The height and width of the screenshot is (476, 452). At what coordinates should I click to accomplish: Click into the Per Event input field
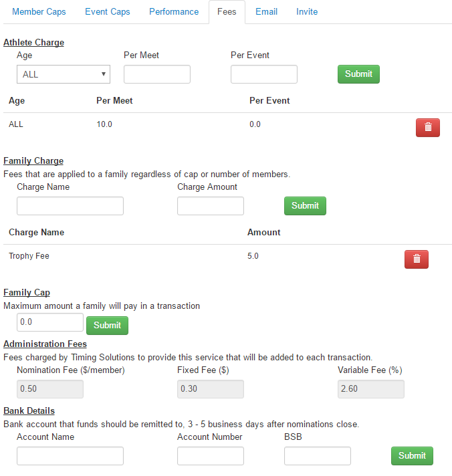264,74
